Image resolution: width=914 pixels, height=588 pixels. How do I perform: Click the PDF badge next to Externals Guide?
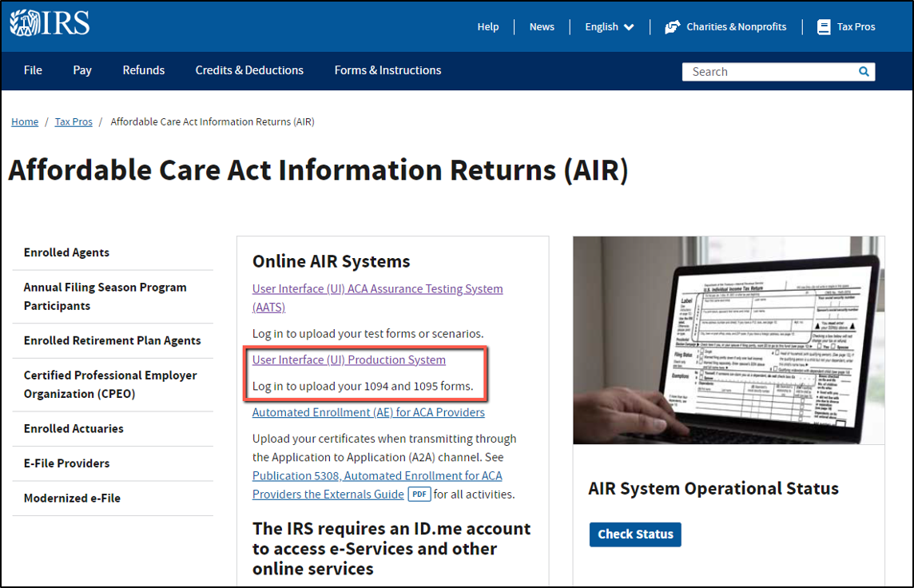tap(419, 495)
